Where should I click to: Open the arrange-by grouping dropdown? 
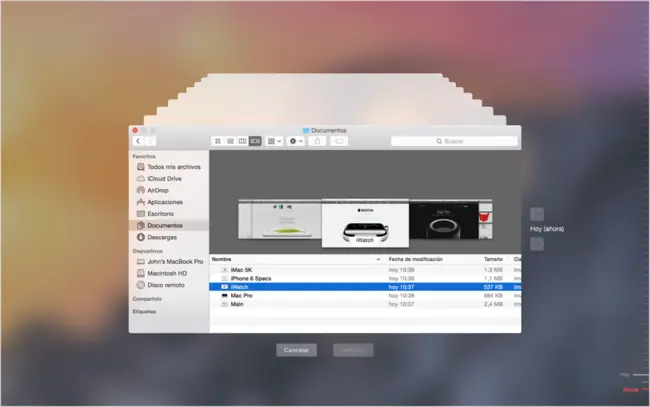[275, 142]
